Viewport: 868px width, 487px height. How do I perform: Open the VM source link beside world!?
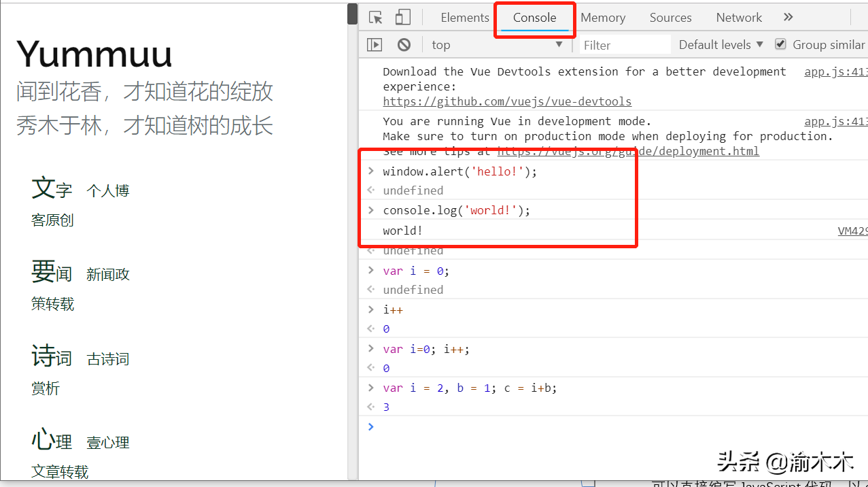852,231
